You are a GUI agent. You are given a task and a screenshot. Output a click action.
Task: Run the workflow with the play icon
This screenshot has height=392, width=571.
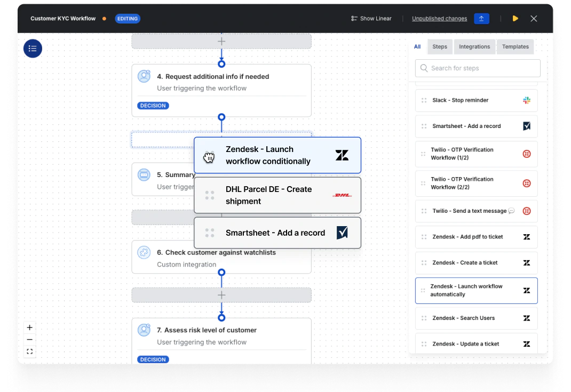(x=516, y=19)
